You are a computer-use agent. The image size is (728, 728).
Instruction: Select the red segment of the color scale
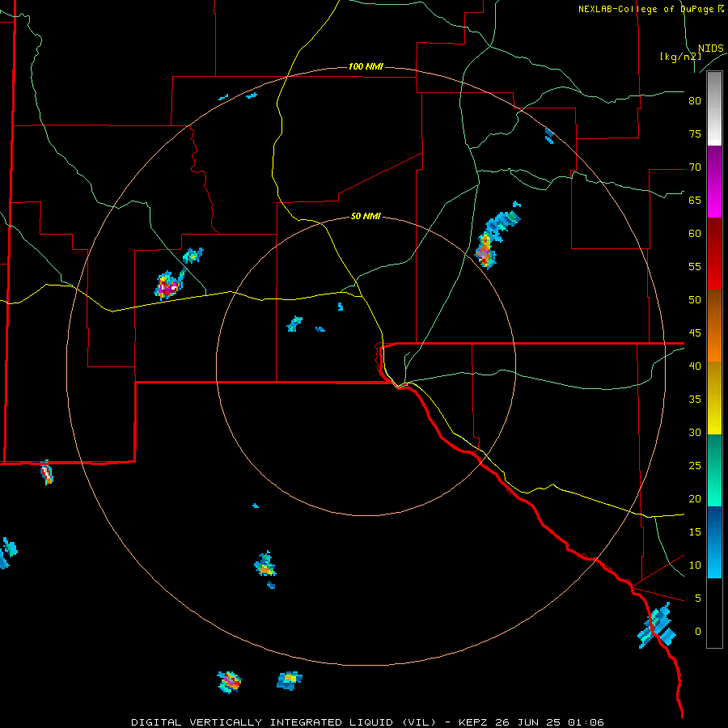(714, 254)
